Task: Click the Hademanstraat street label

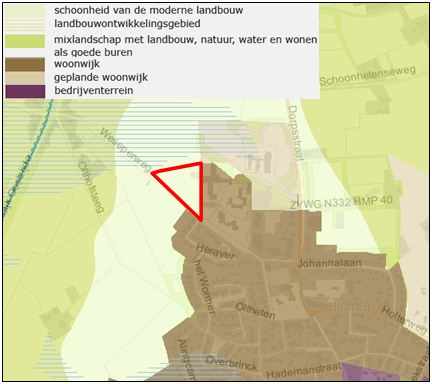Action: click(304, 371)
